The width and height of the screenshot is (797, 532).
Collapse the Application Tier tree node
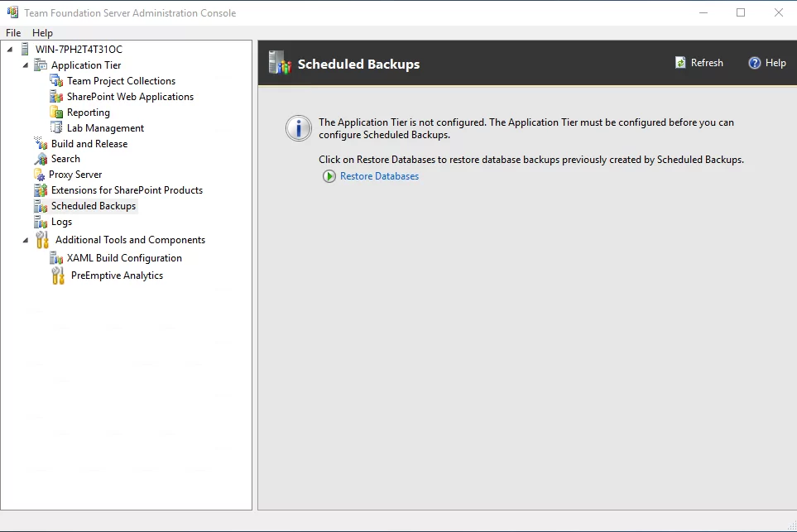pos(25,65)
